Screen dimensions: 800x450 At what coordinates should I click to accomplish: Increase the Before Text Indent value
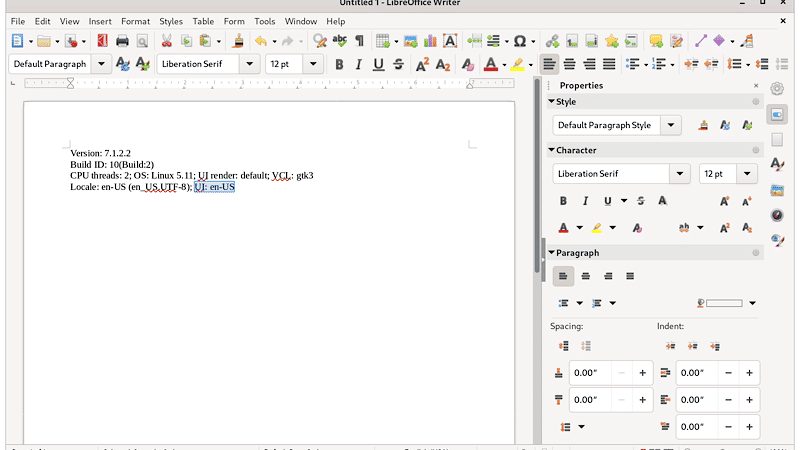click(x=749, y=373)
